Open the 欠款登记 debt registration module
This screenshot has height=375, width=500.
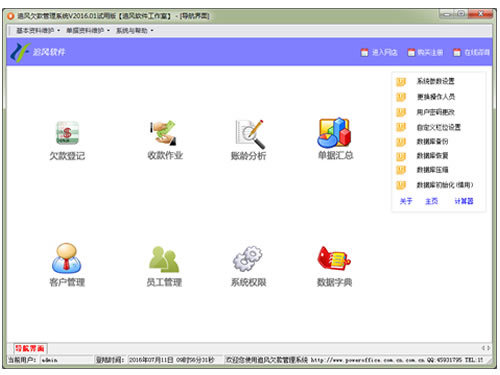point(68,141)
